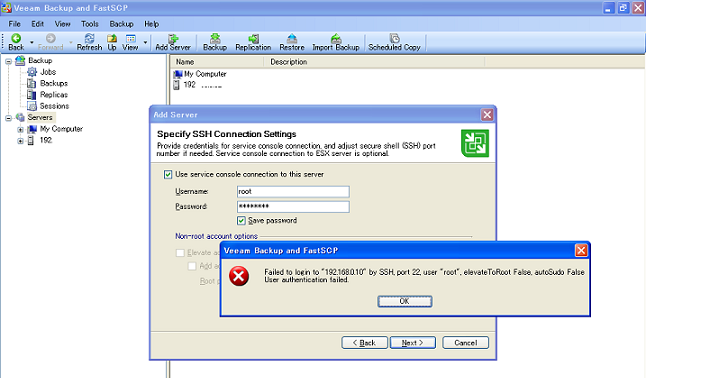Viewport: 715px width, 378px height.
Task: Select the Sessions tree node
Action: coord(54,106)
